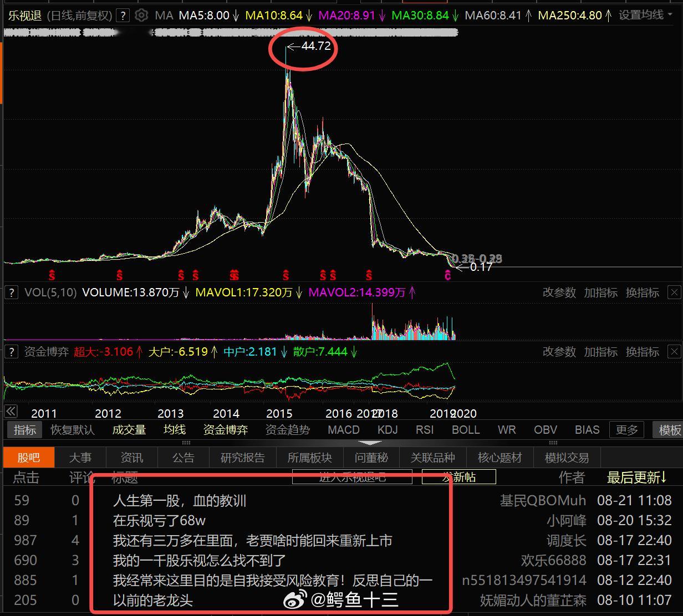683x616 pixels.
Task: Switch to the 关联品种 tab
Action: [x=433, y=458]
